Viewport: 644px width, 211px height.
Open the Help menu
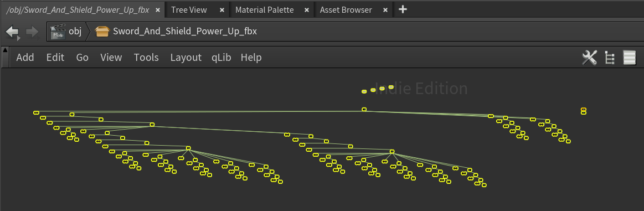pyautogui.click(x=251, y=58)
